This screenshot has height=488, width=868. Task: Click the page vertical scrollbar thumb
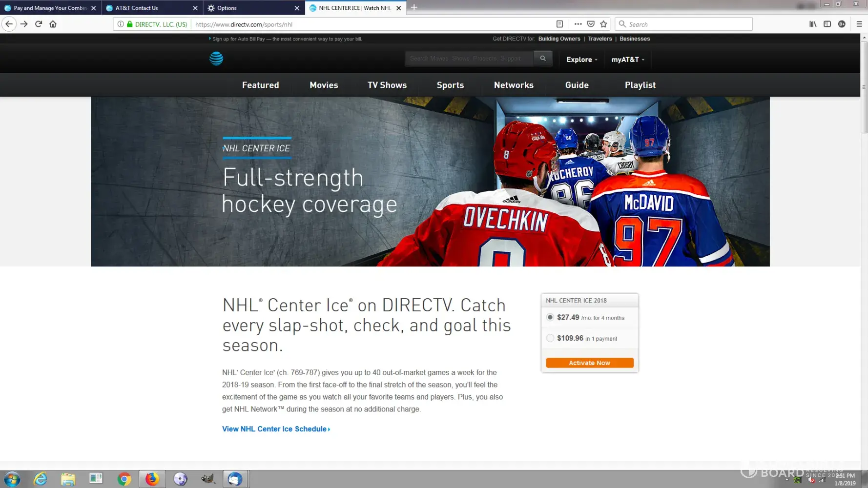[864, 87]
